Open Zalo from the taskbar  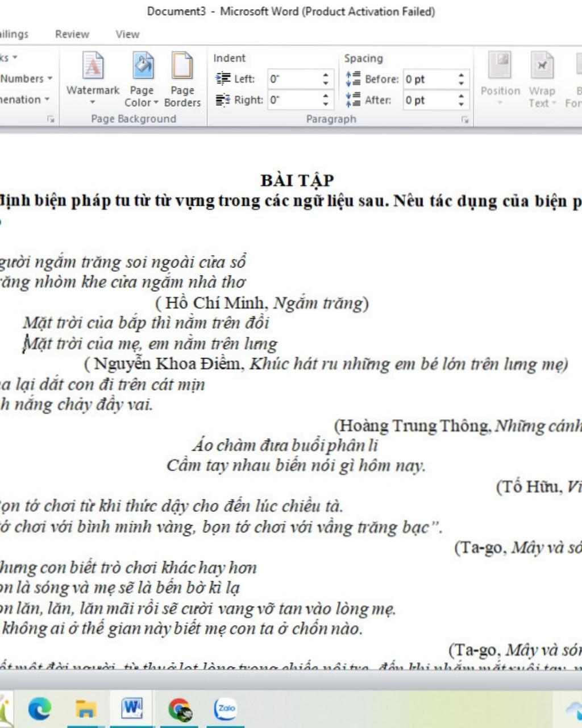(x=225, y=709)
